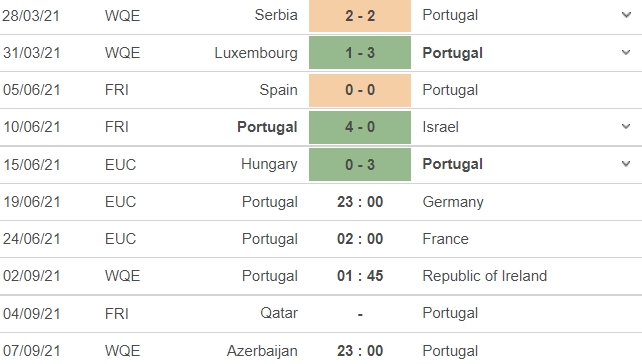Open the Hungary team link

point(269,165)
